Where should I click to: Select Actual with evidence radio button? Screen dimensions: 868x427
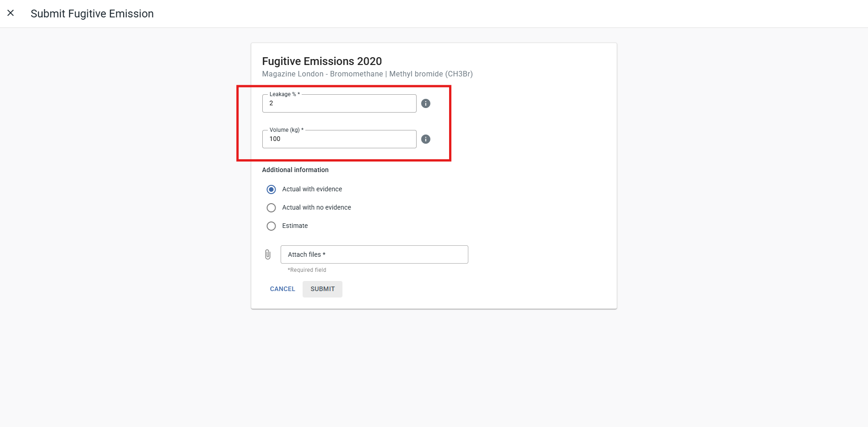271,189
